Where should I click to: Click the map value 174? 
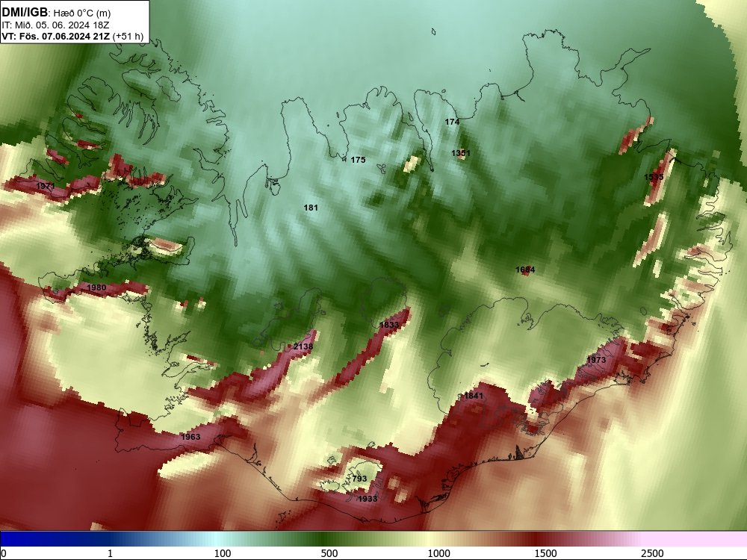[452, 122]
